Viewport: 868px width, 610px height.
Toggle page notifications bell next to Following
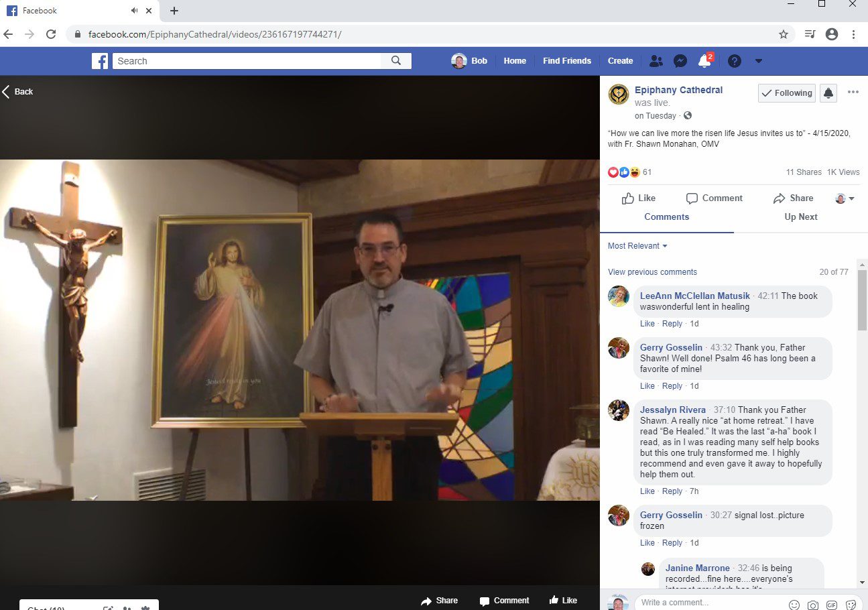tap(828, 93)
